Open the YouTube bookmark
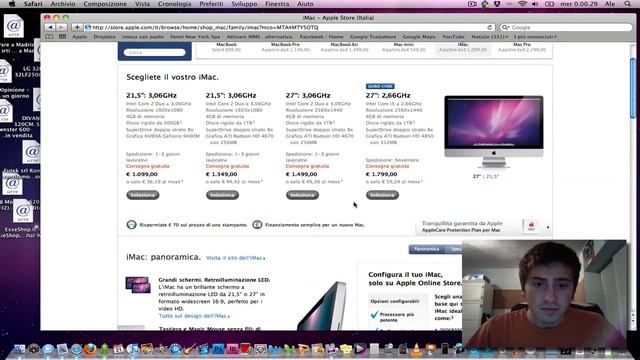 coord(453,37)
